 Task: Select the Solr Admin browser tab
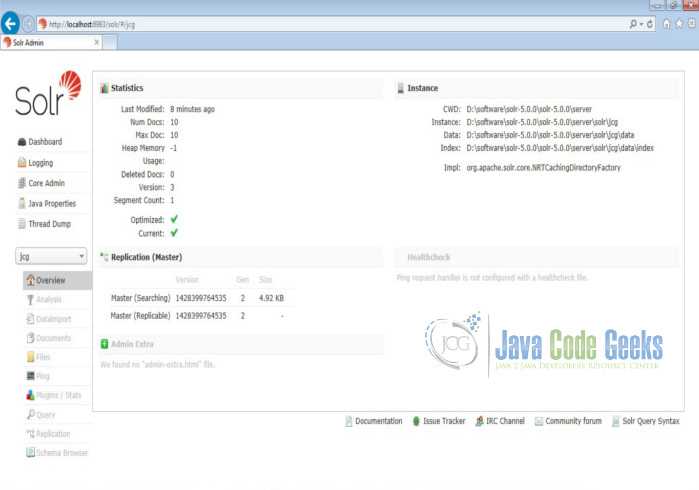tap(51, 43)
